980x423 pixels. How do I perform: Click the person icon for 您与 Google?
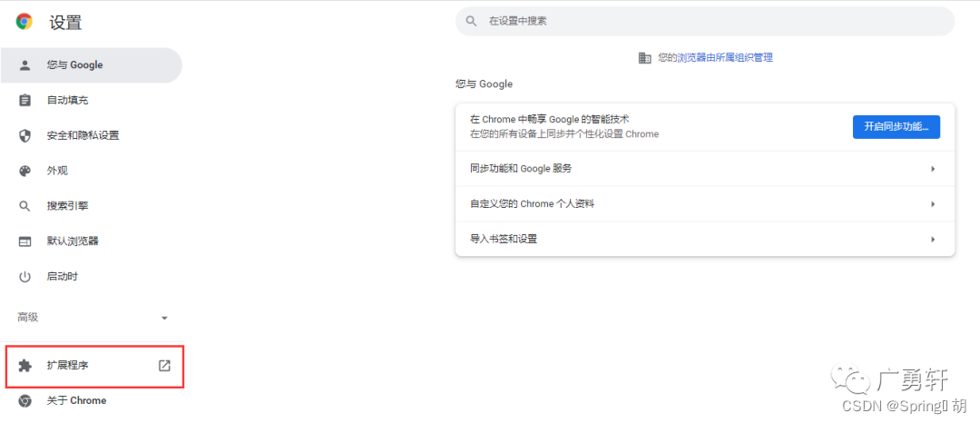click(25, 65)
